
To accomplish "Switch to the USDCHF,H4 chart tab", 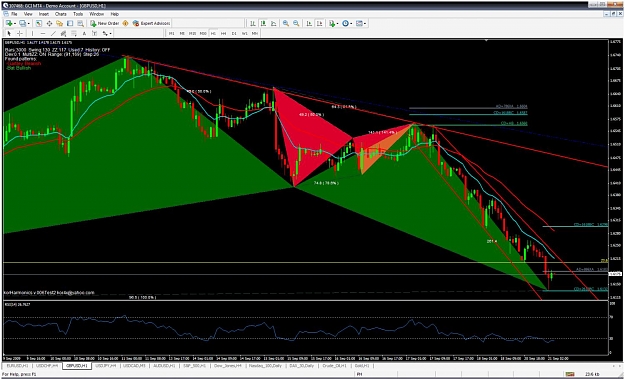I will coord(47,365).
